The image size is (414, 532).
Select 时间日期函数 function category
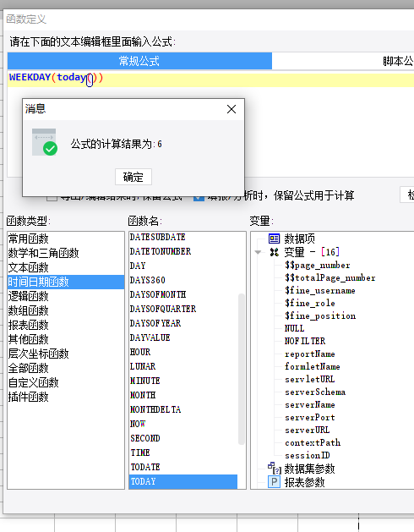click(66, 282)
